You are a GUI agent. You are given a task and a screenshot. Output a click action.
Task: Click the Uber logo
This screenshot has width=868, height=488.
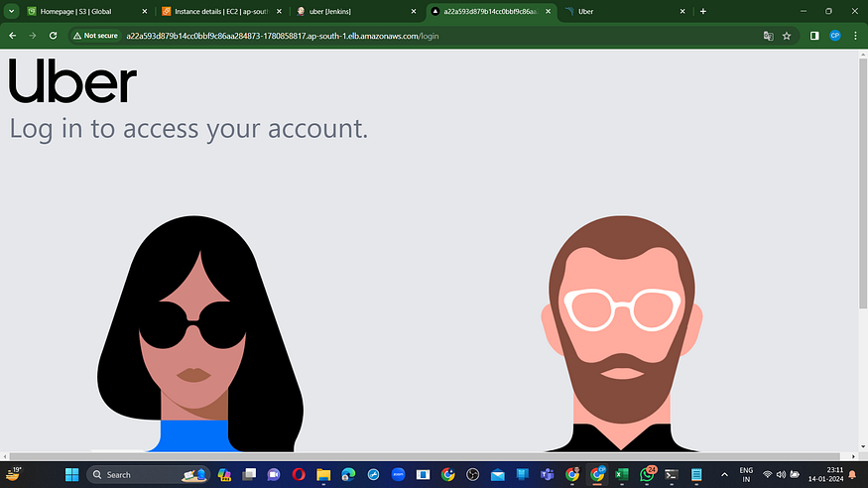click(x=72, y=81)
